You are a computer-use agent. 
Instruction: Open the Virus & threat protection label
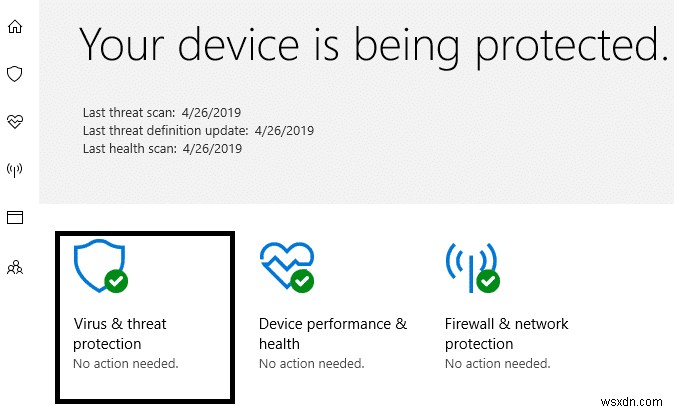(120, 334)
